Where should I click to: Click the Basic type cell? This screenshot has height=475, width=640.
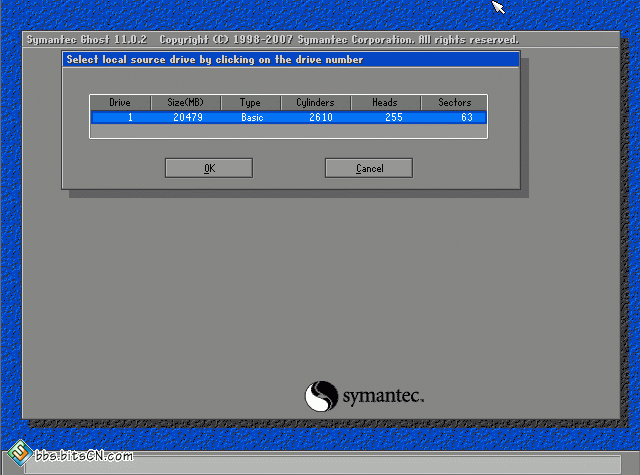[252, 118]
